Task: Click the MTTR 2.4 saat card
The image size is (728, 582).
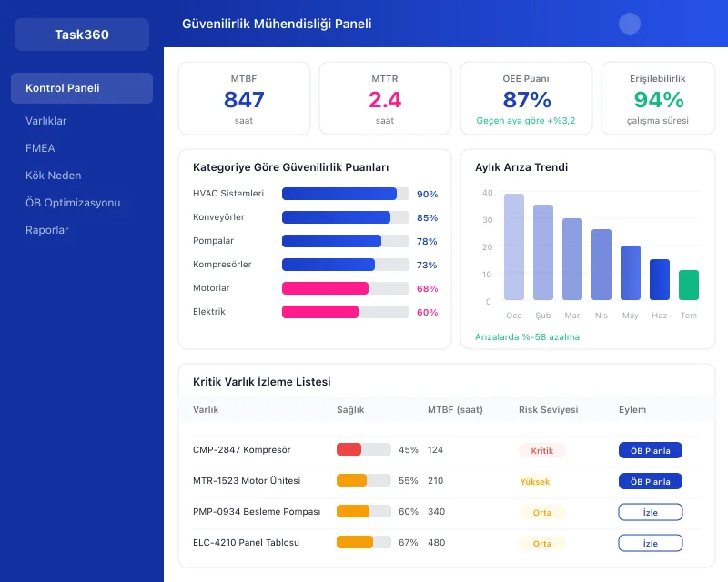Action: (385, 97)
